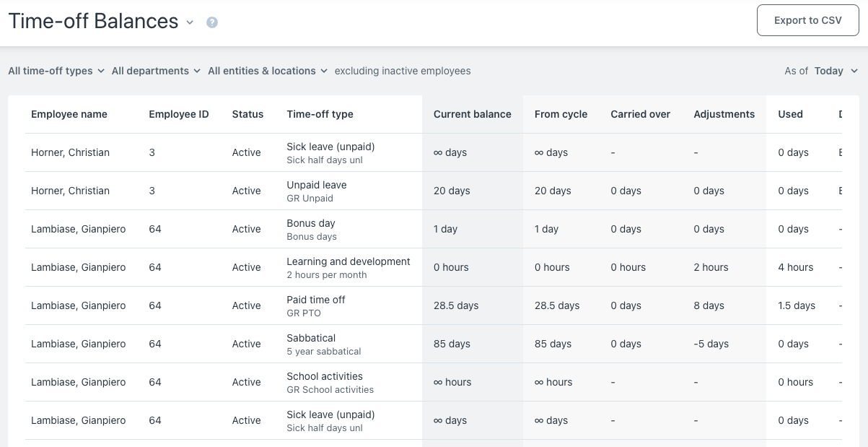Click the Carried over column header
868x447 pixels.
tap(641, 114)
